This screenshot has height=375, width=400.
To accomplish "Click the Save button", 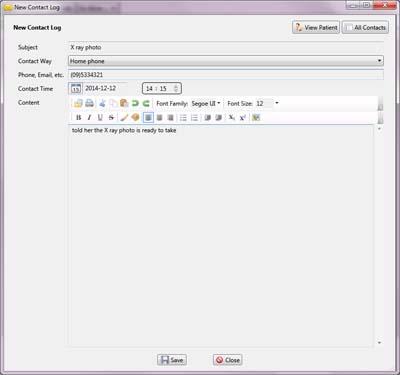I will pos(172,360).
